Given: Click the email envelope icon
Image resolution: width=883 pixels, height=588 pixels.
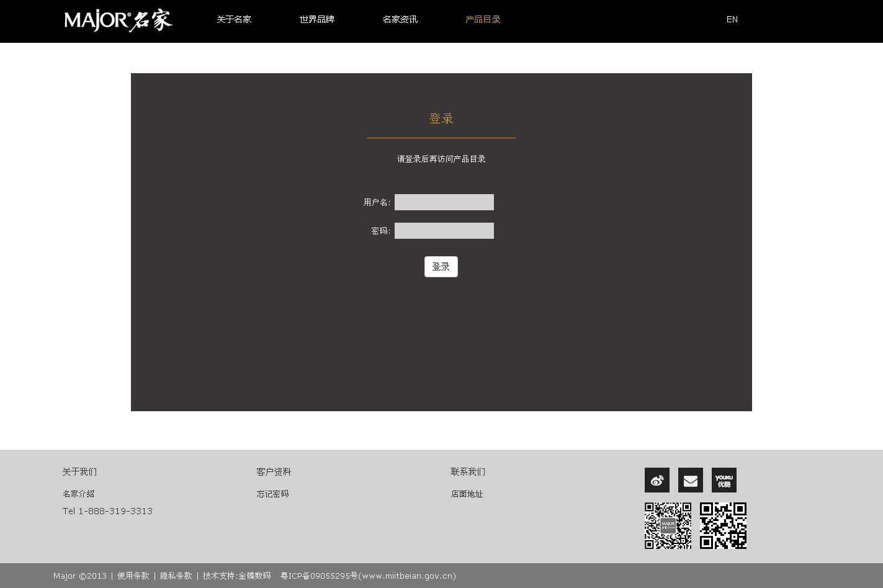Looking at the screenshot, I should [690, 480].
